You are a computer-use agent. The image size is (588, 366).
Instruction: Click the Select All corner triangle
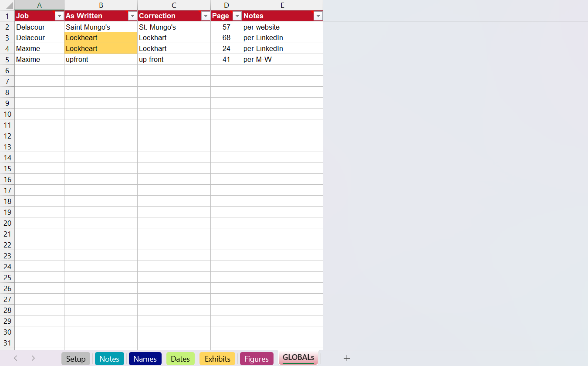9,6
